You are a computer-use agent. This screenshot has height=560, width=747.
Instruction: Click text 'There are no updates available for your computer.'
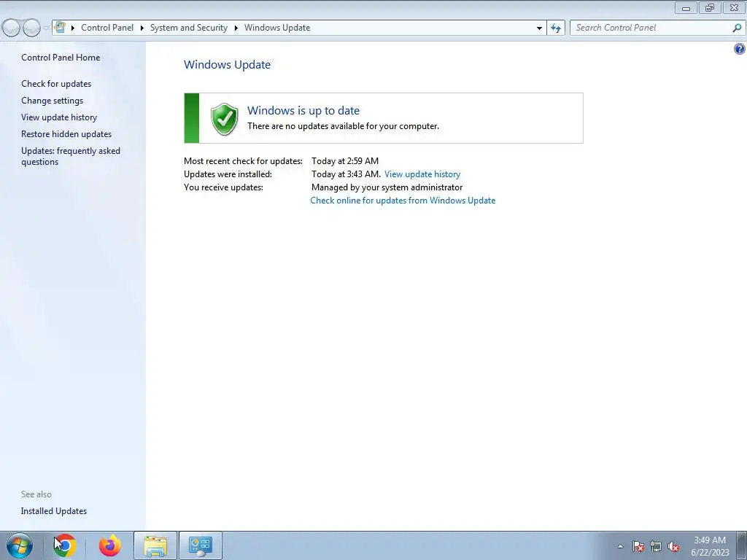[343, 126]
